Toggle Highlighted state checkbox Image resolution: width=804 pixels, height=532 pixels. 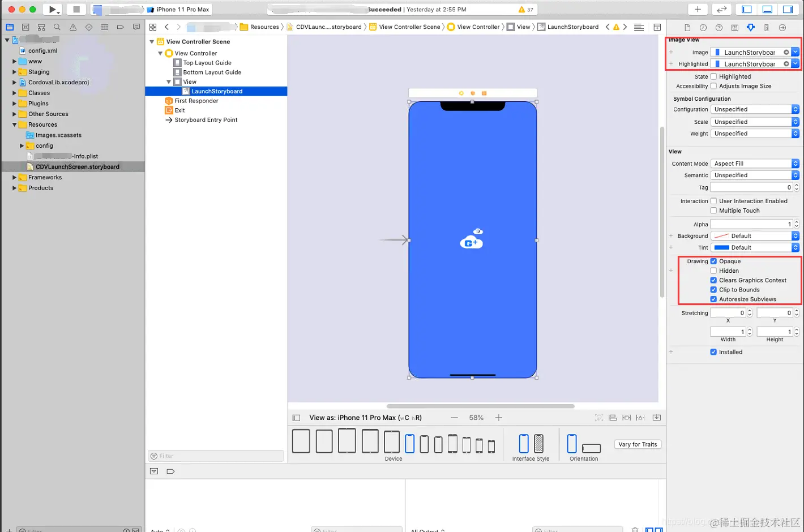coord(713,76)
